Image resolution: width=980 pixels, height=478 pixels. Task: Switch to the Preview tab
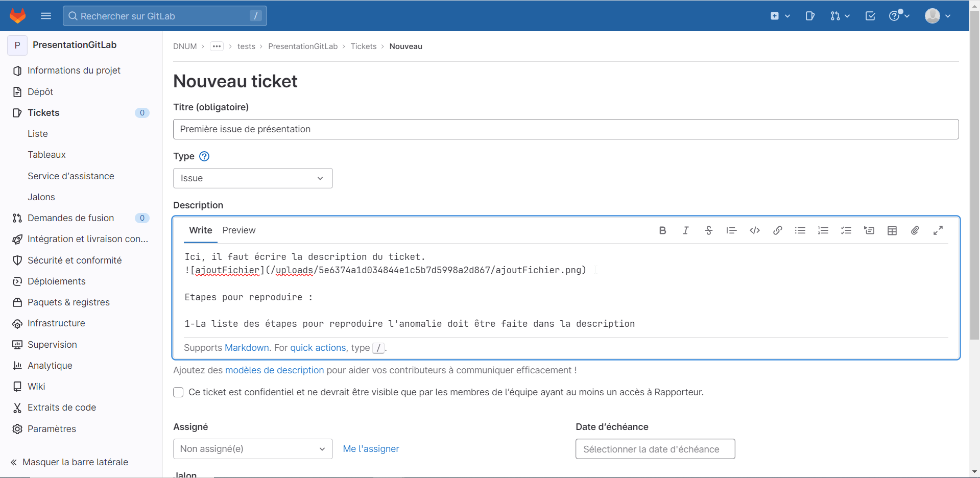click(238, 230)
